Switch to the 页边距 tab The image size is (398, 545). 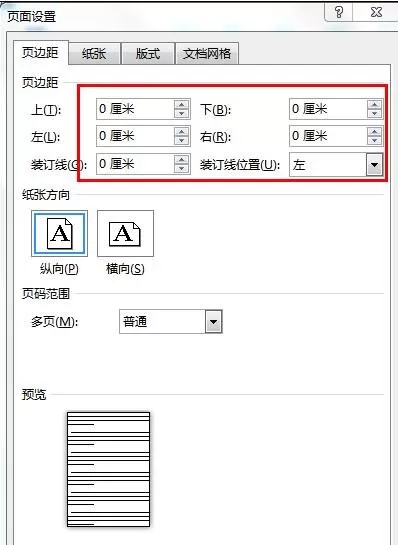[40, 53]
